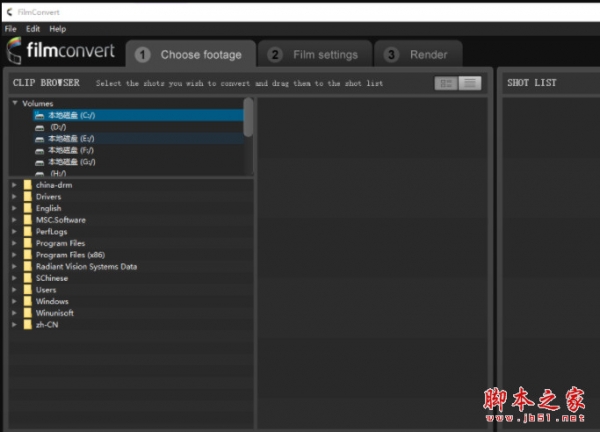Viewport: 600px width, 432px height.
Task: Click the F: drive icon
Action: tap(39, 151)
